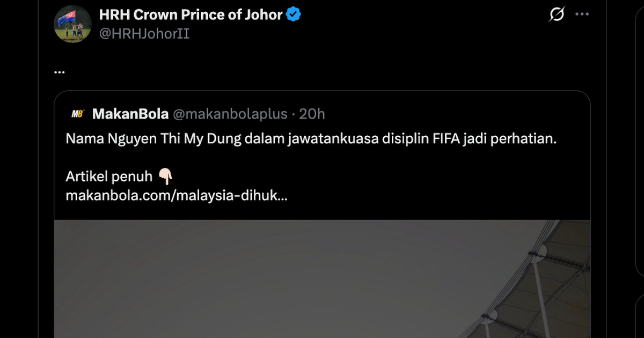
Task: Open the MakanBola account name
Action: pos(130,114)
